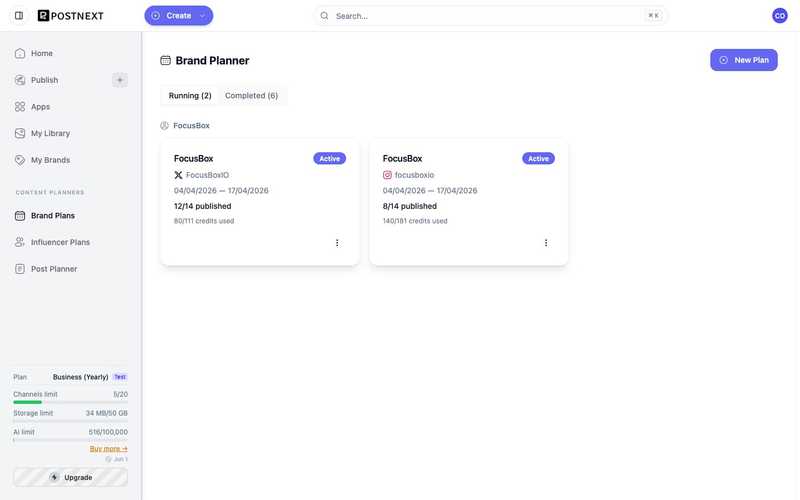
Task: Click the 12/14 published text
Action: pyautogui.click(x=203, y=206)
